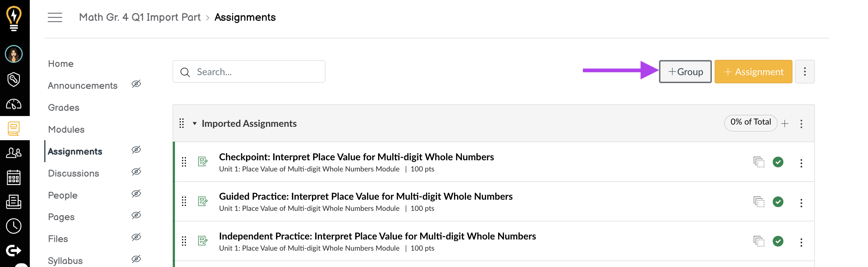Click the +Group button
Viewport: 868px width, 267px height.
[x=685, y=71]
